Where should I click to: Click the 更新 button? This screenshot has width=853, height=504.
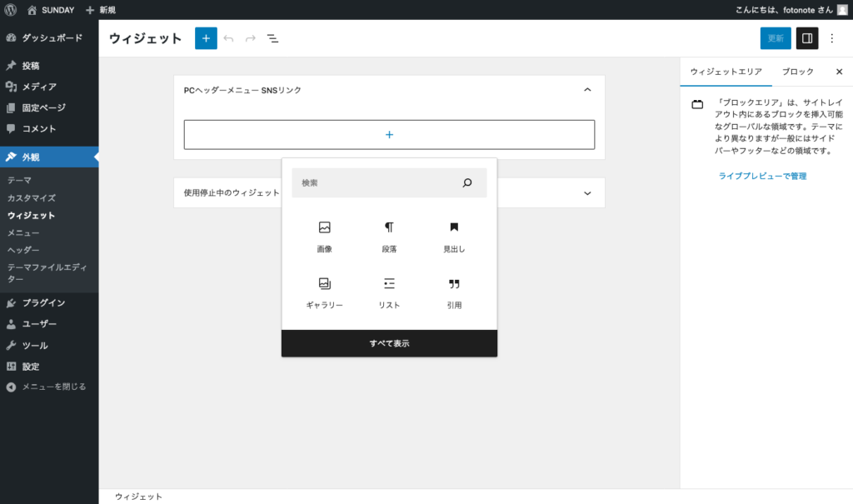click(x=775, y=38)
